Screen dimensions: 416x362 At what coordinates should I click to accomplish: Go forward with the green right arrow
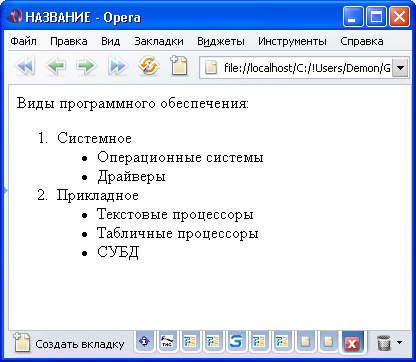86,66
